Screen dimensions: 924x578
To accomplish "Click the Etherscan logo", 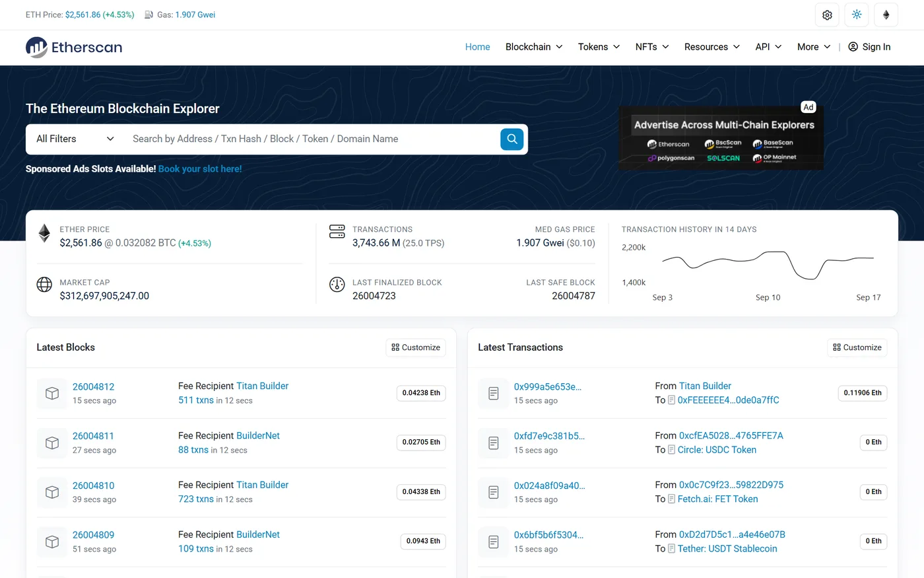I will pos(74,47).
